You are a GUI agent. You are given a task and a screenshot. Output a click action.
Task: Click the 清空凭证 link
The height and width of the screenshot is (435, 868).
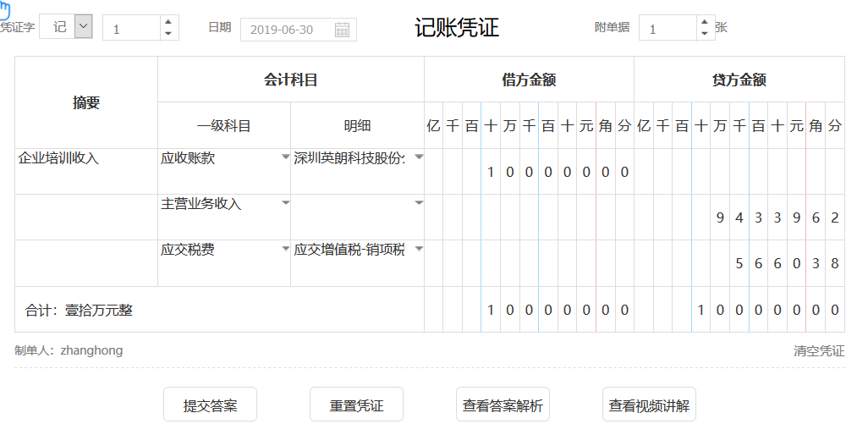(818, 350)
